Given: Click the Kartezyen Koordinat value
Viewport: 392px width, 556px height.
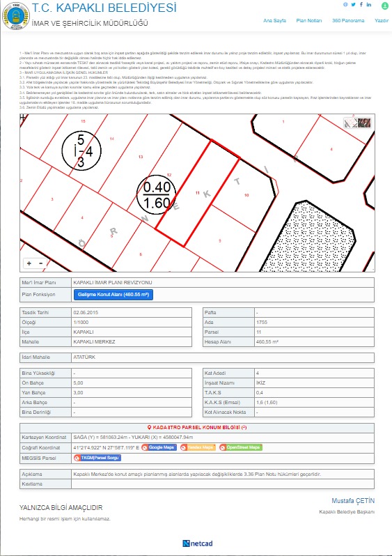Looking at the screenshot, I should (133, 438).
